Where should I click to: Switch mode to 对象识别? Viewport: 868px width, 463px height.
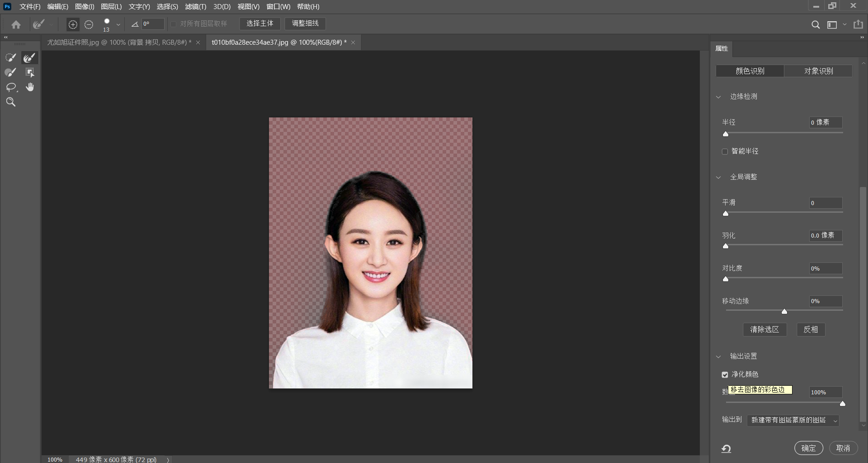[x=818, y=71]
